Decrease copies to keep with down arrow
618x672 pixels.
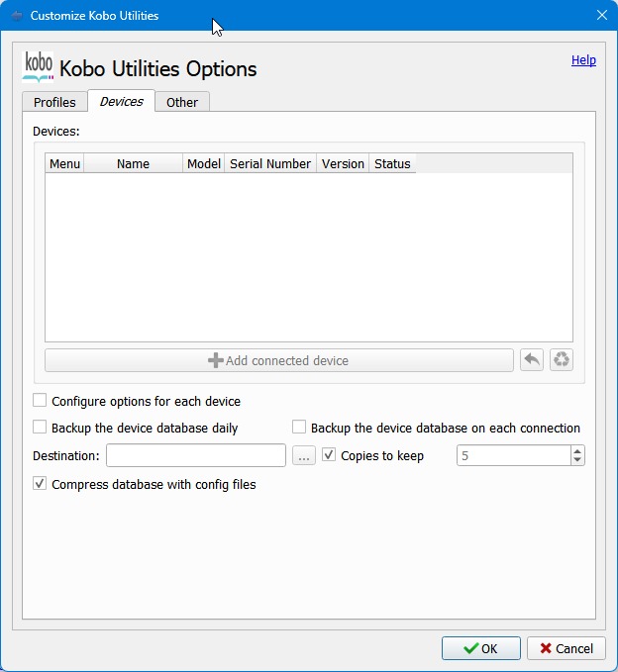click(x=577, y=460)
